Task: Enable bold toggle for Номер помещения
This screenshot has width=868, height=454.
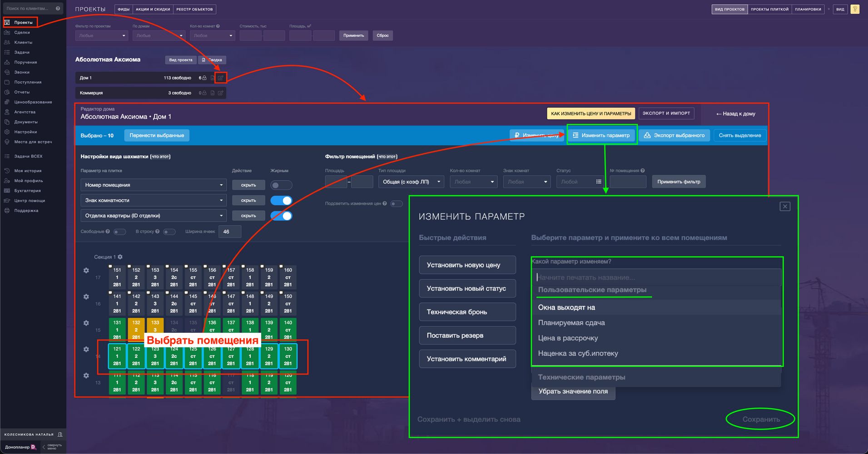Action: tap(281, 185)
